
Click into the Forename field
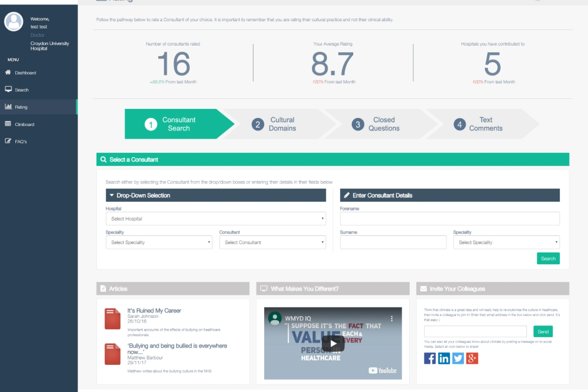tap(450, 219)
